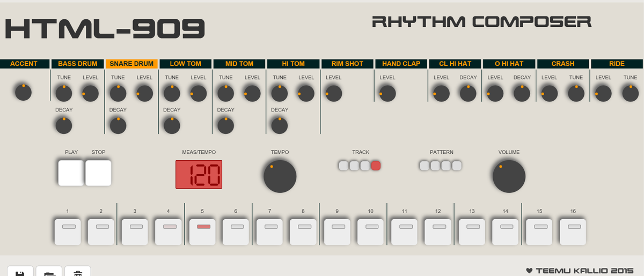The width and height of the screenshot is (644, 276).
Task: Click the Rim Shot LEVEL knob
Action: 333,94
